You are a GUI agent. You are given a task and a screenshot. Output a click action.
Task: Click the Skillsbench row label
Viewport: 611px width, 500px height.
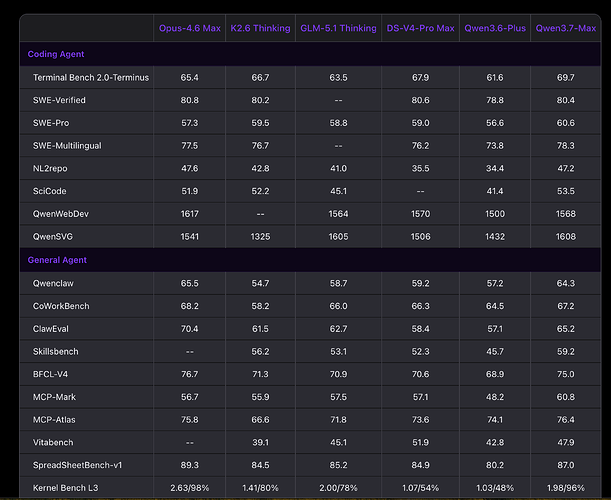(x=56, y=352)
